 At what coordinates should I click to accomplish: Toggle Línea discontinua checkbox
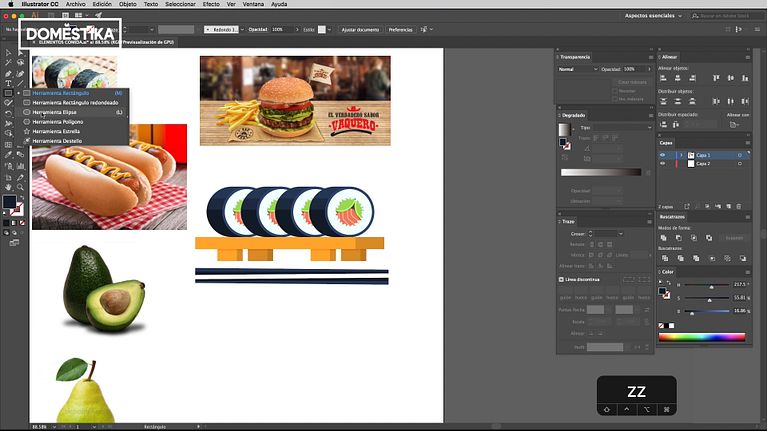click(x=561, y=279)
